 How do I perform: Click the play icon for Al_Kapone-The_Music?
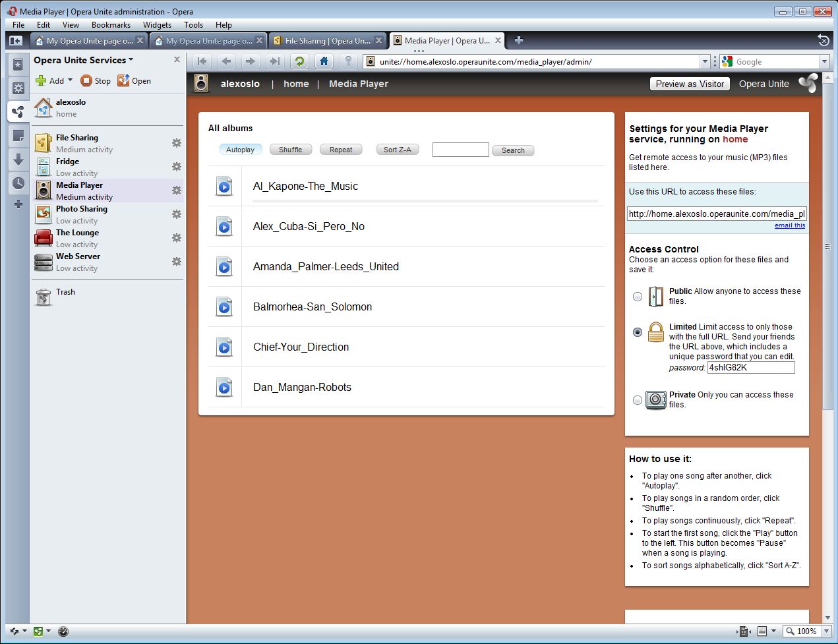224,187
